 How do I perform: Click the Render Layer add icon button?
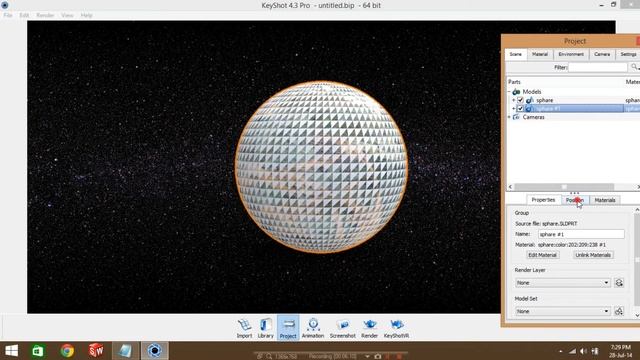coord(619,282)
